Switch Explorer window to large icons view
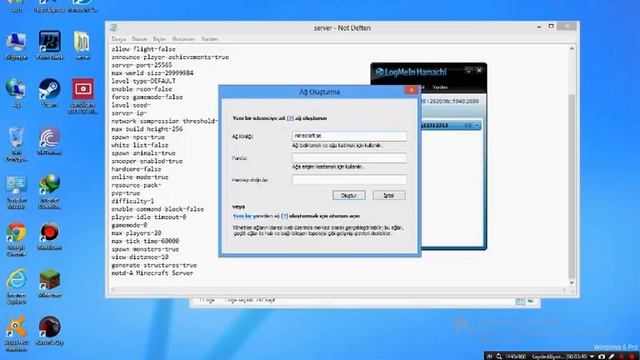Screen dimensions: 640x360 click(x=531, y=301)
